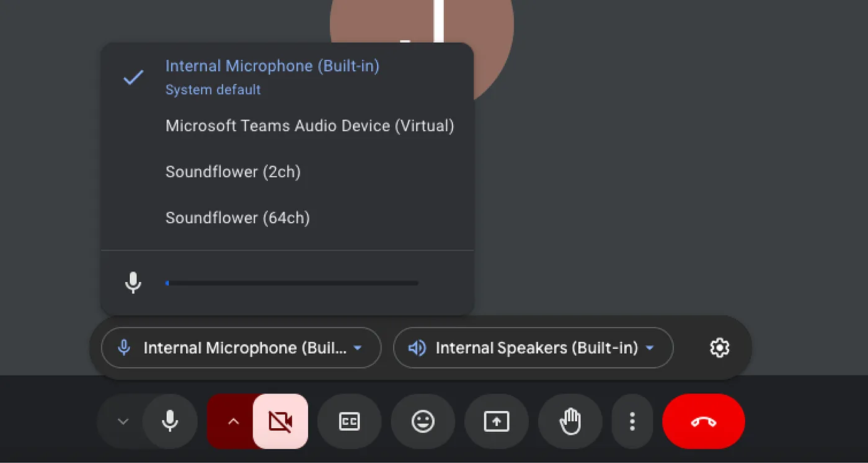The image size is (868, 463).
Task: Select the checked Internal Microphone (Built-in) entry
Action: pyautogui.click(x=272, y=66)
